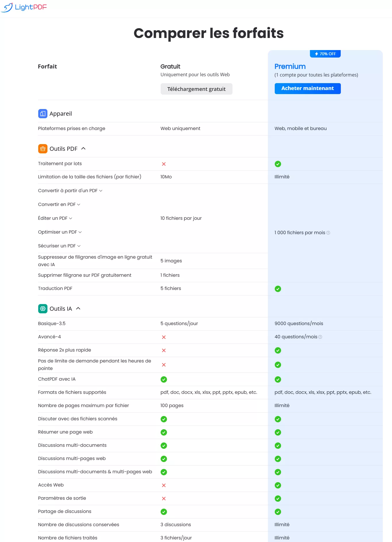Click Premium green check for Traduction PDF
392x542 pixels.
tap(278, 289)
